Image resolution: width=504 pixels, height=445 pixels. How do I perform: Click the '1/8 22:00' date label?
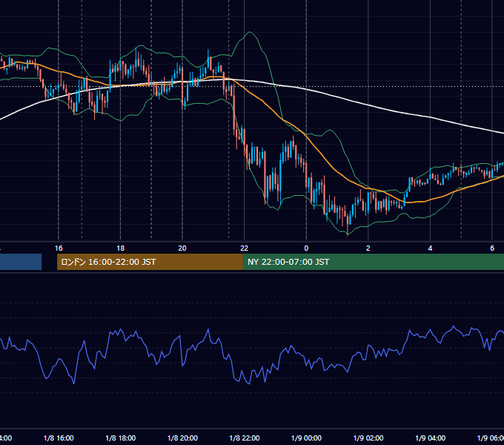245,438
